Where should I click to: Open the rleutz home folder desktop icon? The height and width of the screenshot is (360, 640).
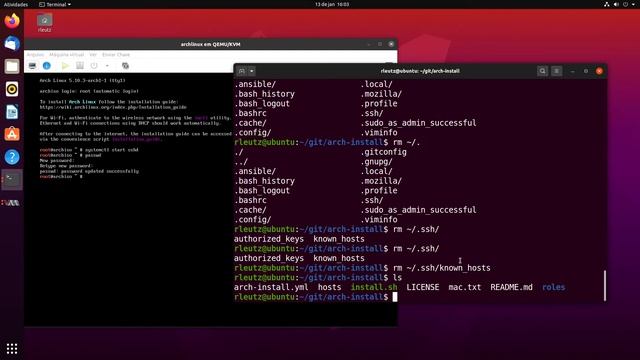click(x=44, y=23)
